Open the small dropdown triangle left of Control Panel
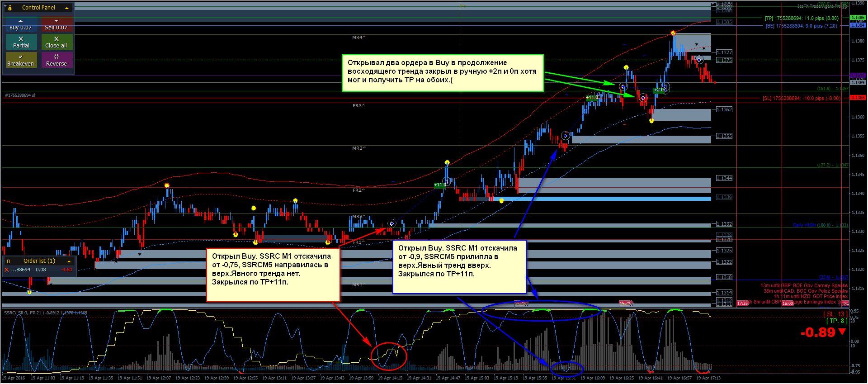This screenshot has width=868, height=384. [5, 6]
